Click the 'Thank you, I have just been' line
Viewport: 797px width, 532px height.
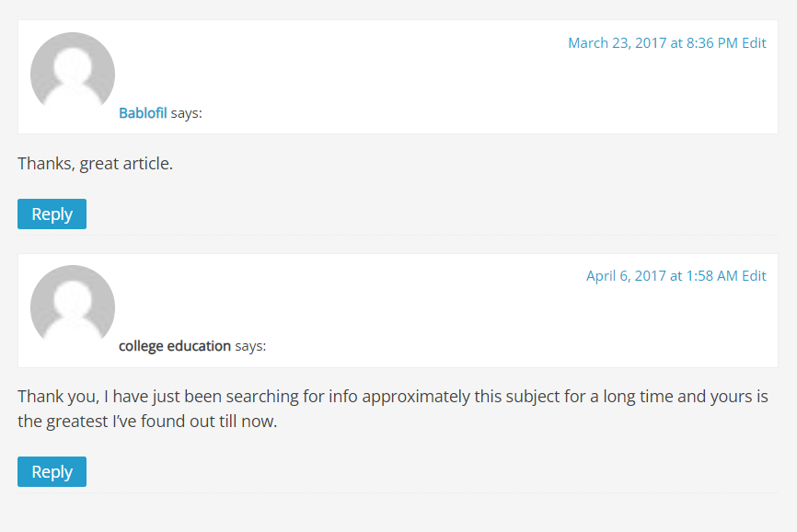click(x=184, y=398)
